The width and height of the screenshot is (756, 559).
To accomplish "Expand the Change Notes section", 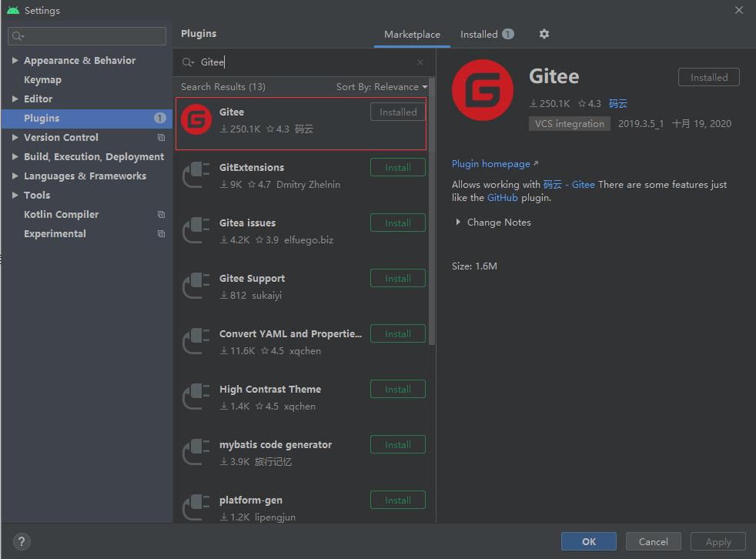I will pos(459,222).
